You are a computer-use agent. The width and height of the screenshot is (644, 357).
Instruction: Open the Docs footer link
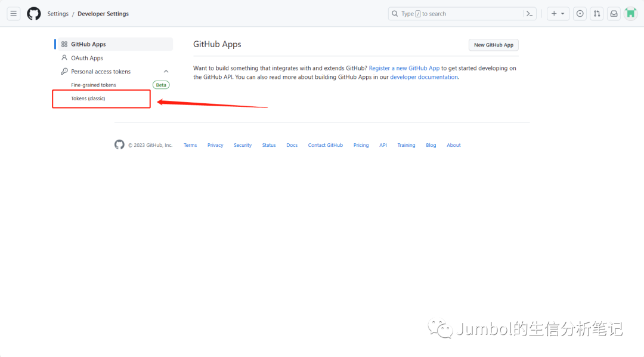(x=292, y=145)
